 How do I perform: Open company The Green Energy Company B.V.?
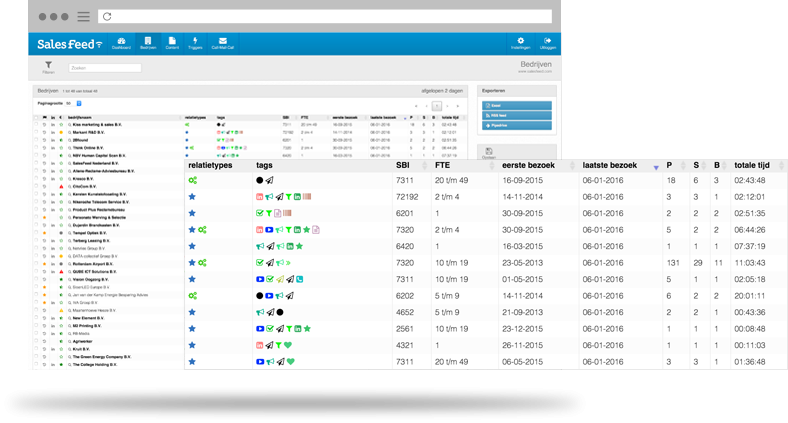click(102, 357)
